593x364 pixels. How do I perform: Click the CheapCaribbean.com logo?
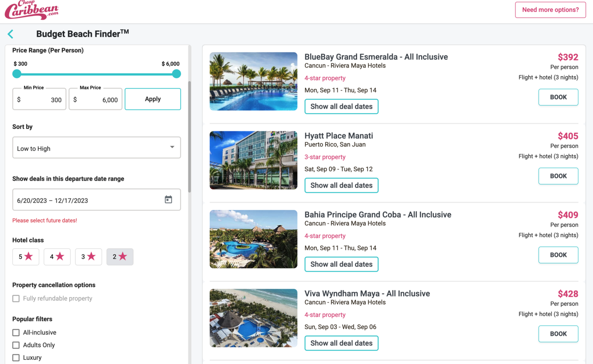tap(31, 10)
